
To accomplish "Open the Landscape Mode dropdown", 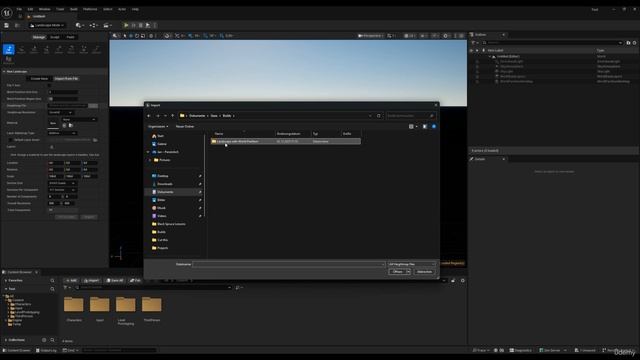I will pos(47,25).
